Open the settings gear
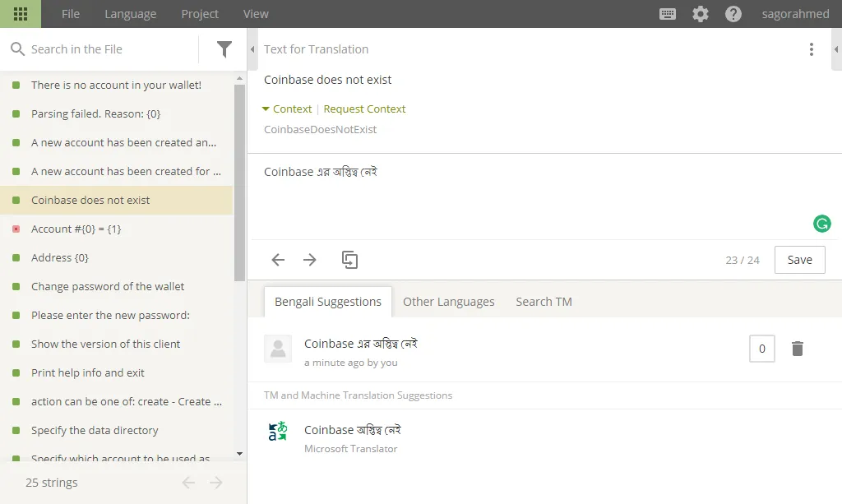This screenshot has width=842, height=504. pyautogui.click(x=701, y=14)
